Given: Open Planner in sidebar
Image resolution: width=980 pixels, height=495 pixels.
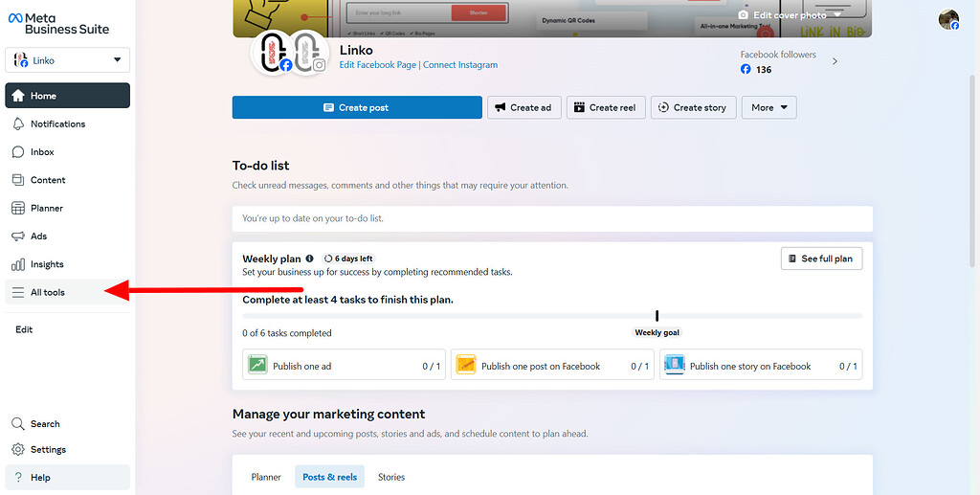Looking at the screenshot, I should click(x=68, y=208).
